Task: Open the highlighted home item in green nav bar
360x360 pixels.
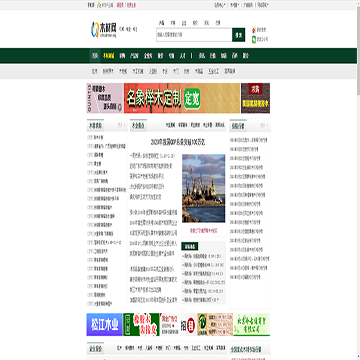Action: pyautogui.click(x=95, y=56)
